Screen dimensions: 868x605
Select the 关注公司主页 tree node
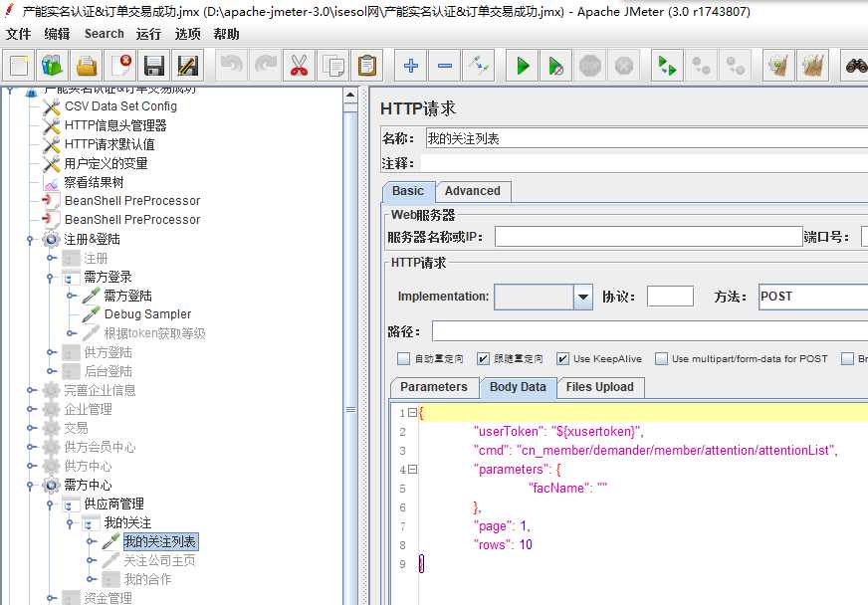(159, 560)
